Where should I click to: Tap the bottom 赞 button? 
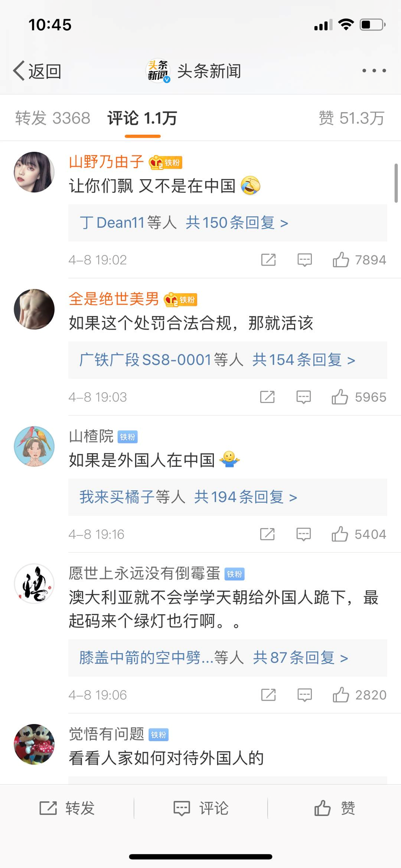[x=335, y=808]
